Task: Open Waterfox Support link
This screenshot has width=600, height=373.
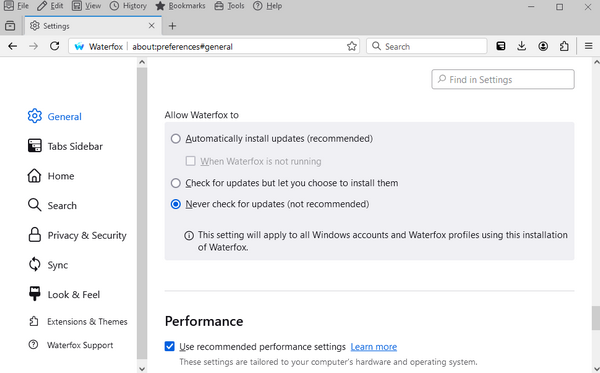Action: (x=71, y=345)
